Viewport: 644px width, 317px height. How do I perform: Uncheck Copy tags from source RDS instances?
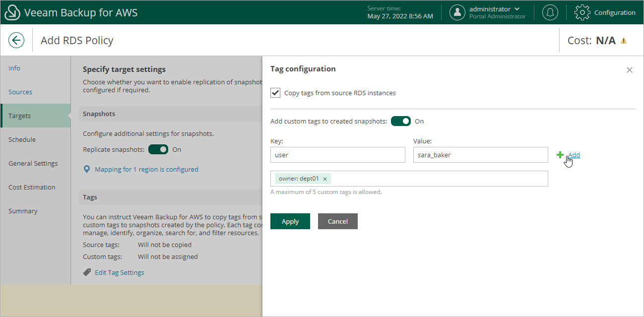275,93
